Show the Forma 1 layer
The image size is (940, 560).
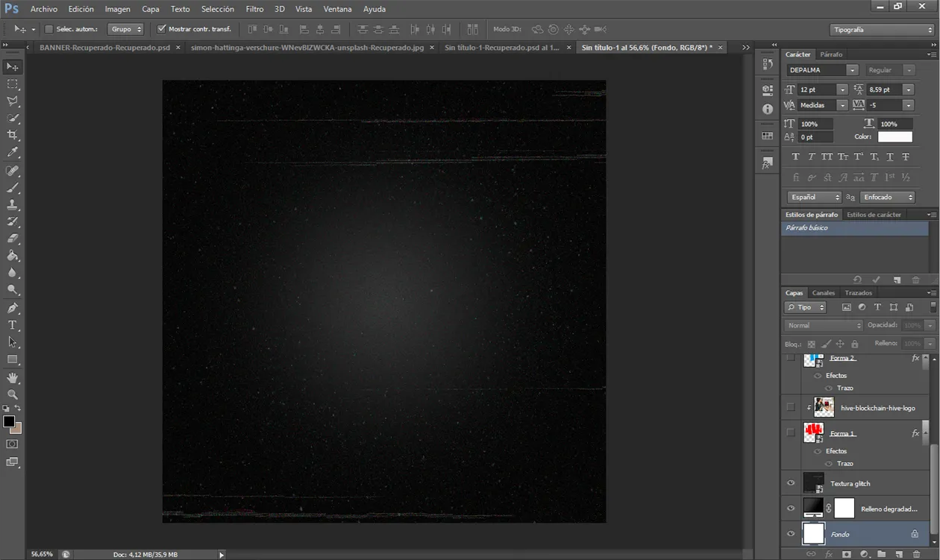pos(791,432)
